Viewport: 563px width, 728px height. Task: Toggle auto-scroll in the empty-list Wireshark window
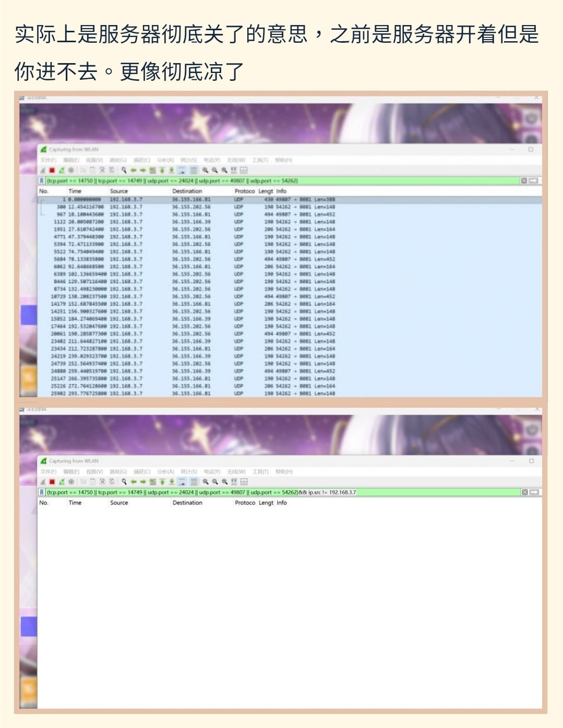click(182, 482)
